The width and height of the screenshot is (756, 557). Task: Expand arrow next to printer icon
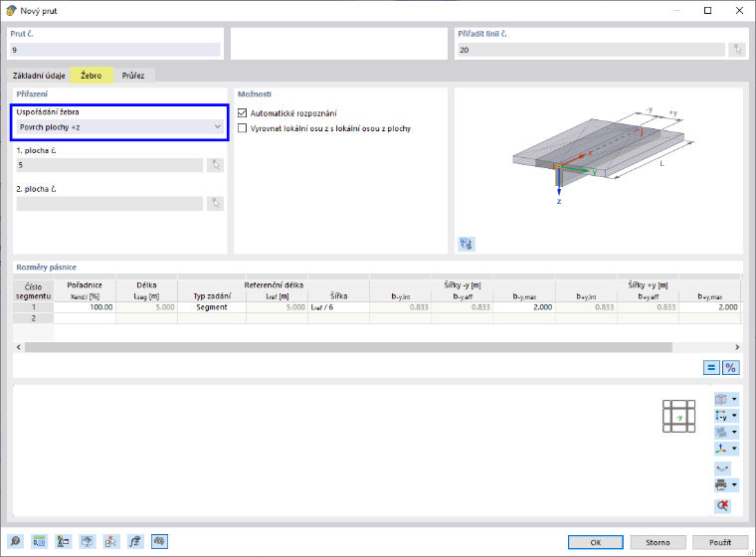(734, 484)
